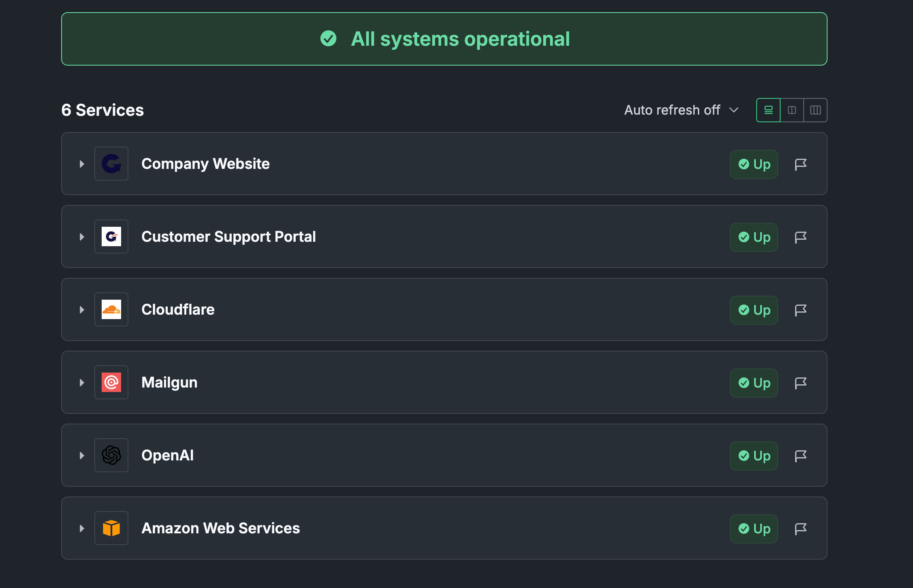
Task: Click the flag icon for Customer Support Portal
Action: (800, 237)
